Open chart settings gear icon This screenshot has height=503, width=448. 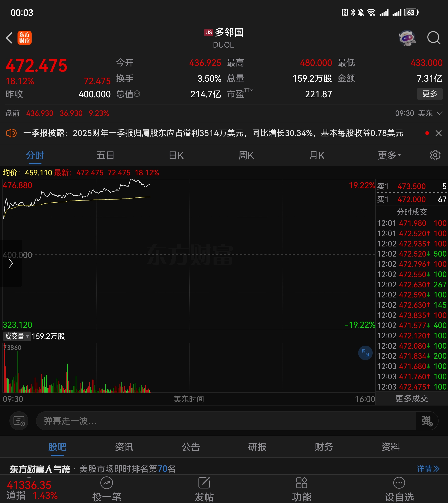tap(435, 155)
